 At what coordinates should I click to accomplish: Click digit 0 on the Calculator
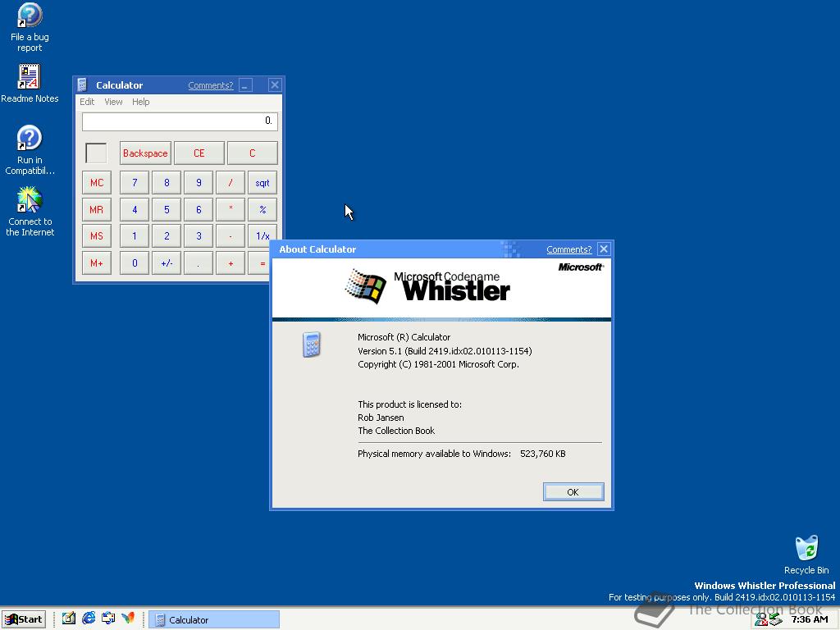coord(135,263)
